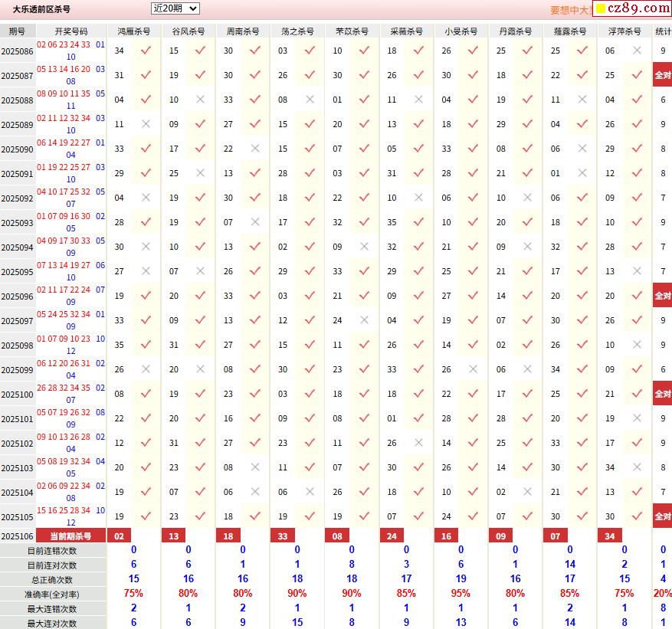
Task: Click the 采薇杀号 cross mark in row 2025088
Action: tap(418, 100)
